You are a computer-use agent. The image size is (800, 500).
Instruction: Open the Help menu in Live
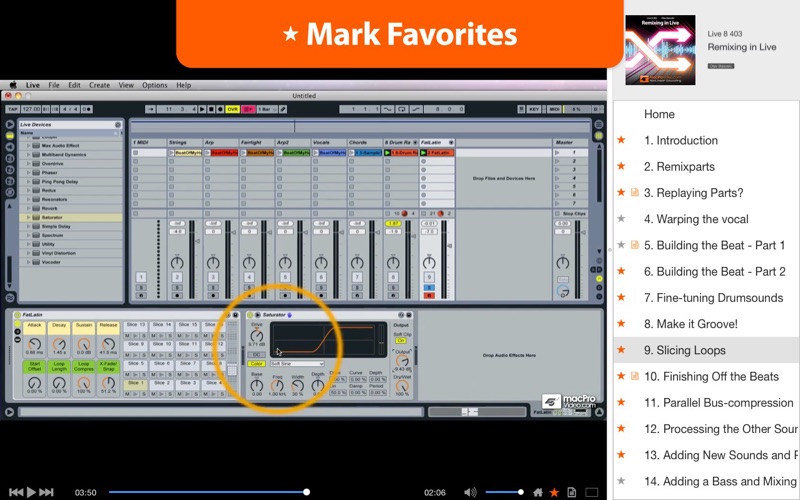click(x=184, y=85)
